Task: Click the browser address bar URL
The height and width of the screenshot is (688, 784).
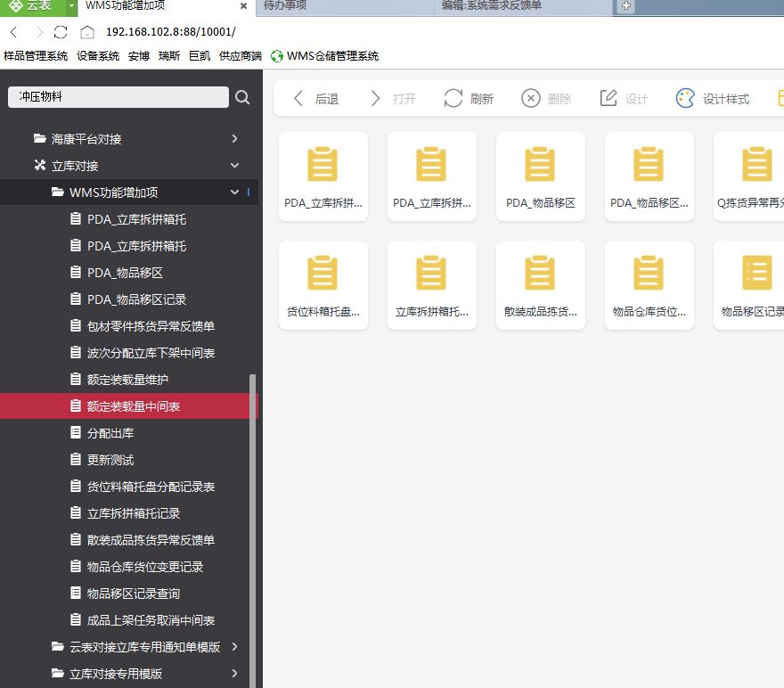Action: (x=170, y=32)
